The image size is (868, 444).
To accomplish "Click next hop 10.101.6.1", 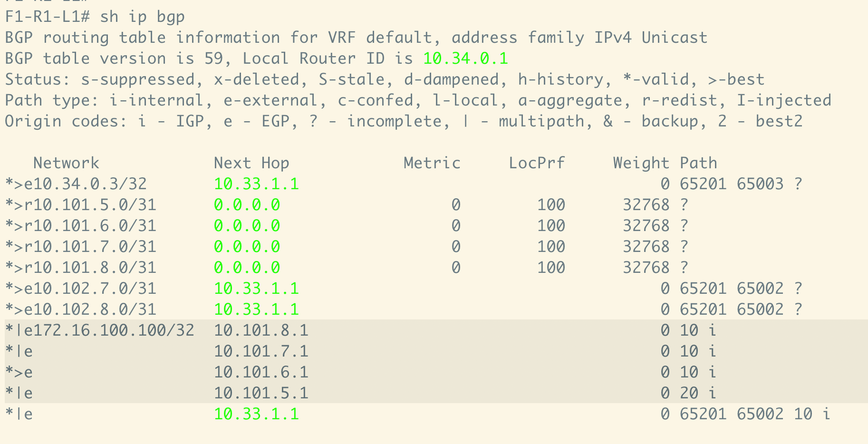I will tap(261, 372).
